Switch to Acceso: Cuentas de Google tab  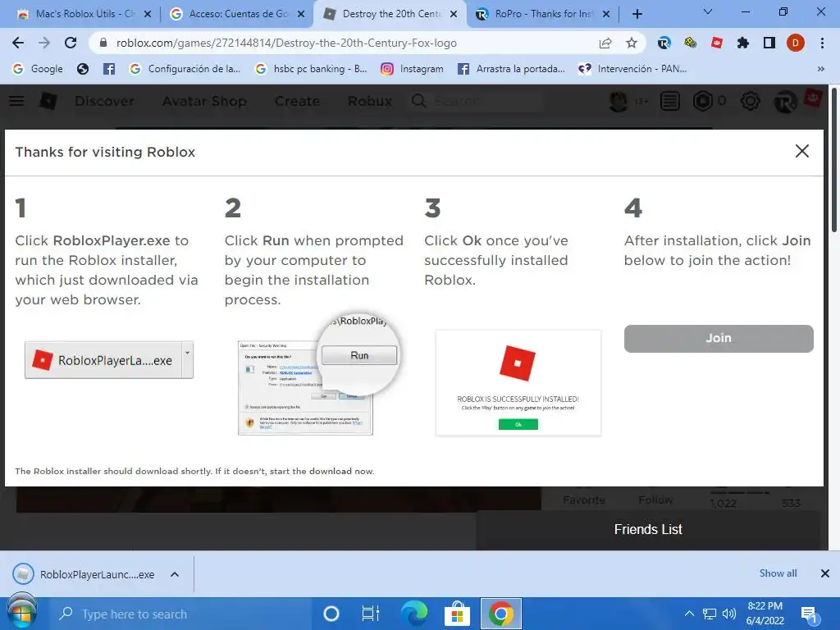(238, 14)
